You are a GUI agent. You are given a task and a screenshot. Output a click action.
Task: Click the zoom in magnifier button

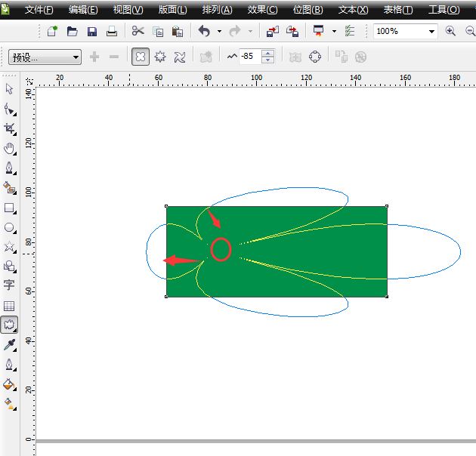[451, 32]
